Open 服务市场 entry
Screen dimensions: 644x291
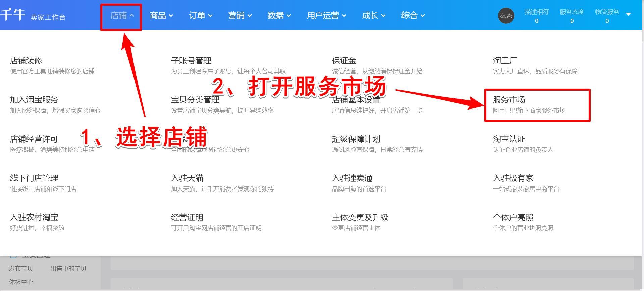point(509,100)
